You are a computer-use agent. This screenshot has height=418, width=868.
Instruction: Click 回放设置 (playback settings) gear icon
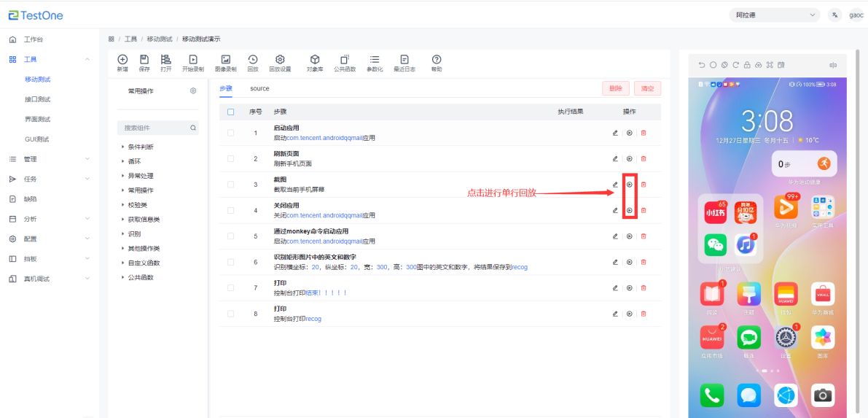(280, 63)
